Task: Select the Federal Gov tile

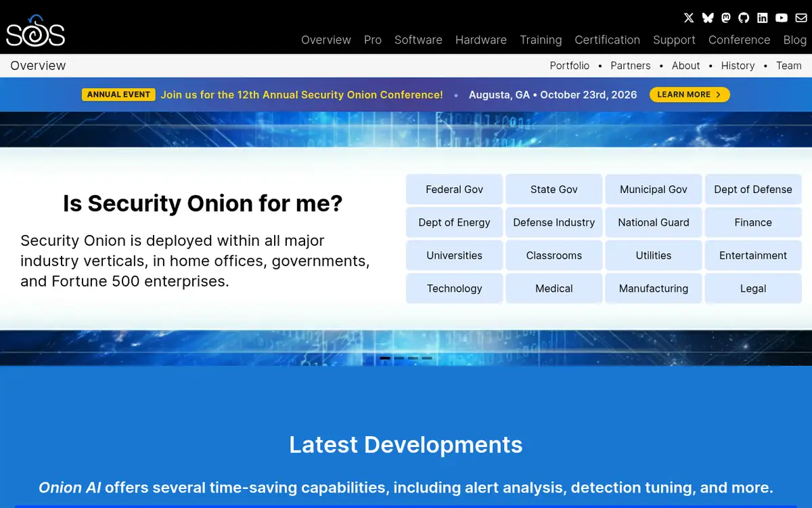Action: pos(455,190)
